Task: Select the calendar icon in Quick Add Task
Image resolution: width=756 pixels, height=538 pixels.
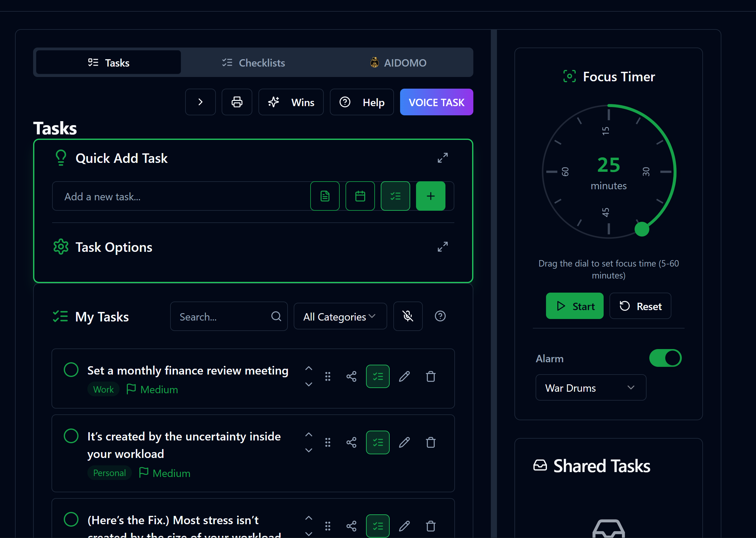Action: [360, 196]
